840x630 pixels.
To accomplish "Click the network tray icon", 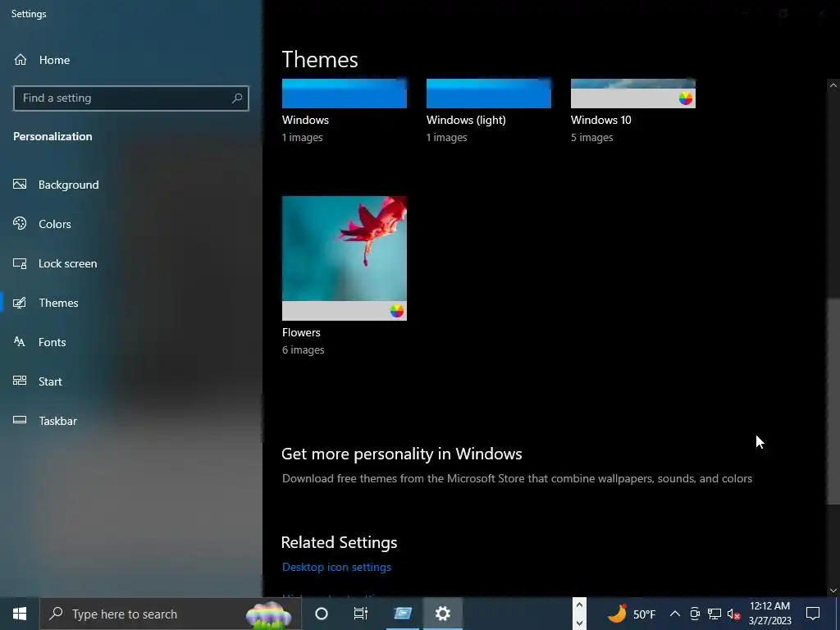I will point(714,614).
